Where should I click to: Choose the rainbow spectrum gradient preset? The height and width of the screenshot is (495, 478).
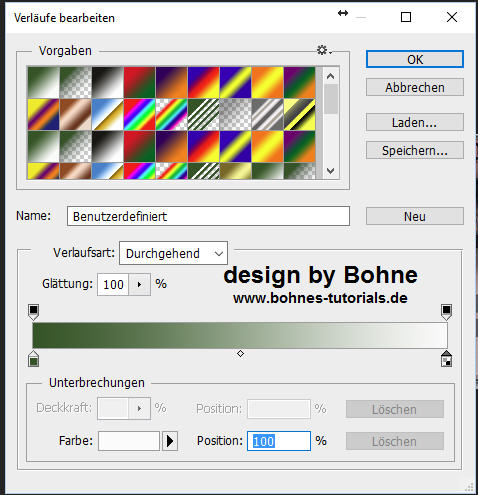coord(139,115)
